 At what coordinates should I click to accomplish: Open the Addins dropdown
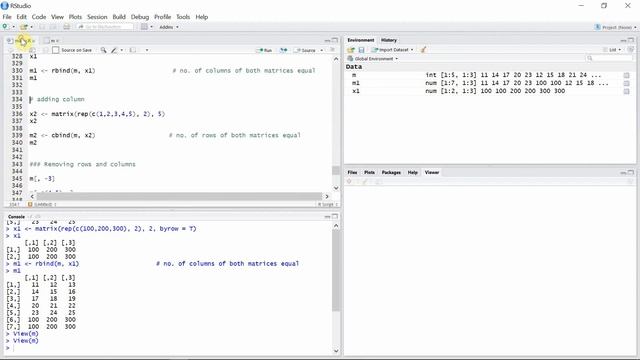[x=169, y=27]
